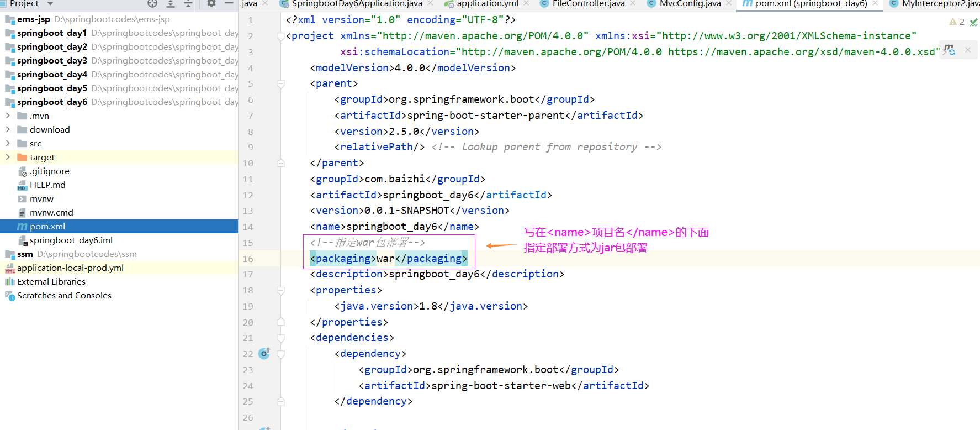
Task: Click the green inspection checkmark icon
Action: [973, 22]
